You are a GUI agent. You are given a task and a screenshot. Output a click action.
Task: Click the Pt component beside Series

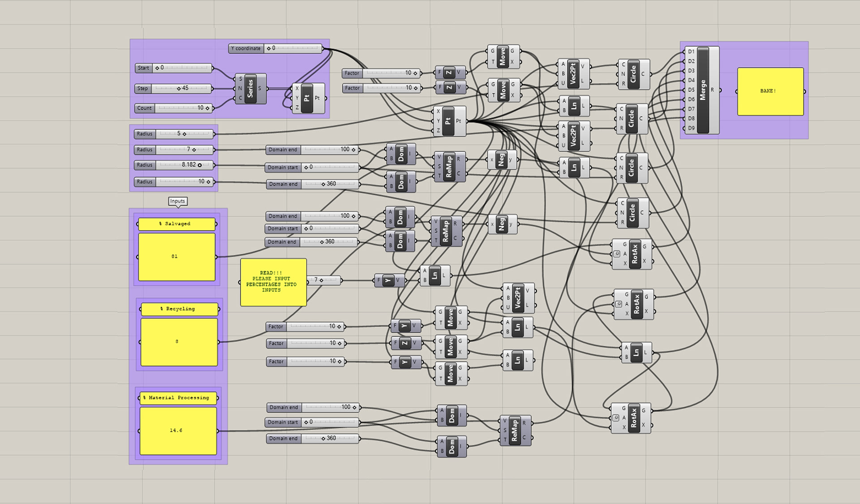(x=307, y=98)
